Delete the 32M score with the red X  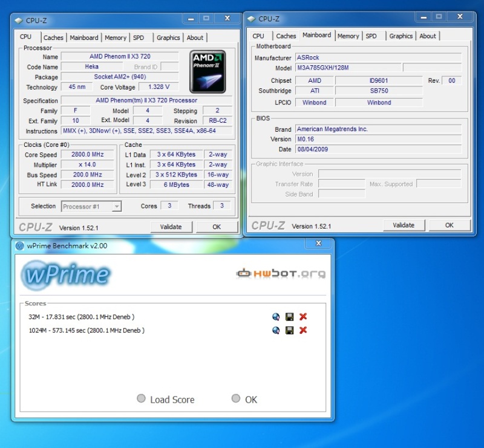(x=303, y=317)
